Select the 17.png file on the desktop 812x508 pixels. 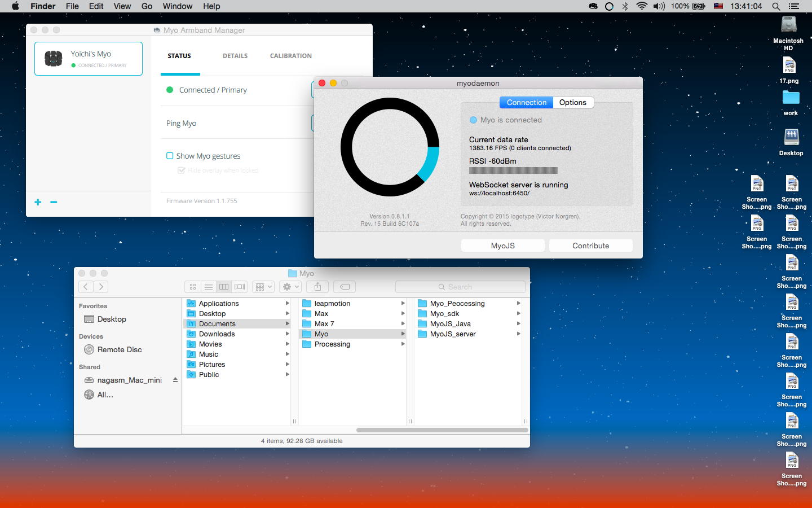click(x=789, y=71)
